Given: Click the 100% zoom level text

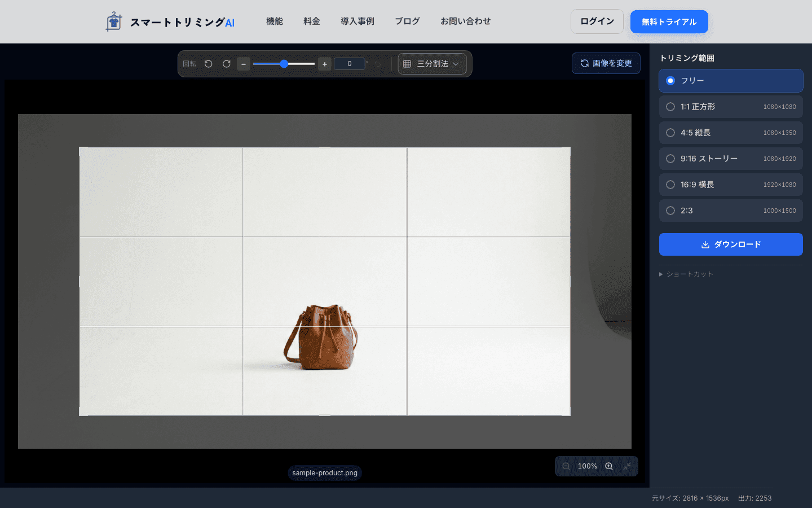Looking at the screenshot, I should click(x=588, y=466).
